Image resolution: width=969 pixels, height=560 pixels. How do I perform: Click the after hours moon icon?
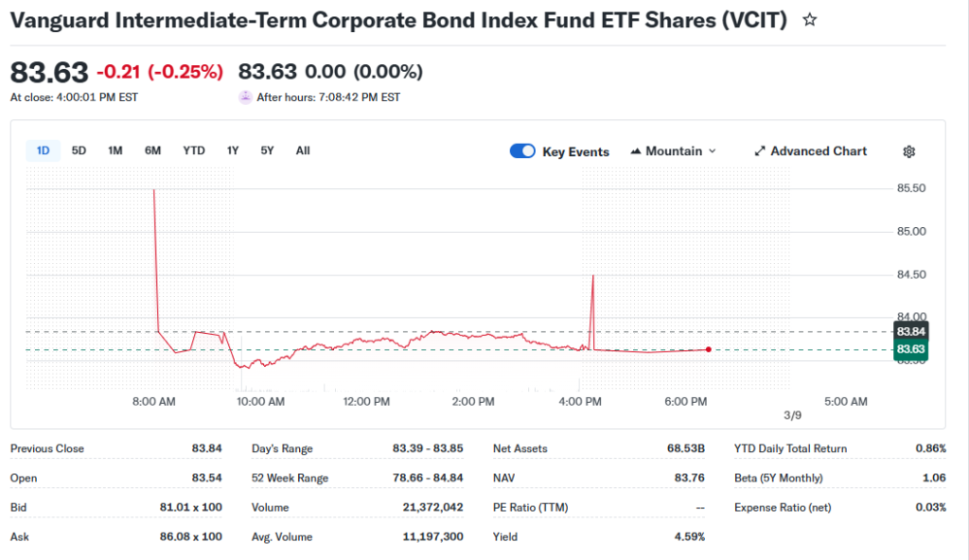[245, 96]
